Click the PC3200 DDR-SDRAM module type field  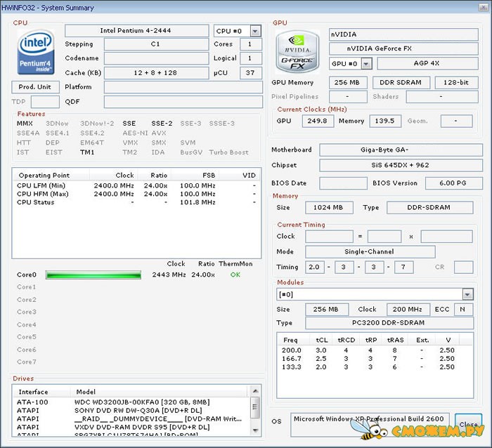click(x=389, y=323)
